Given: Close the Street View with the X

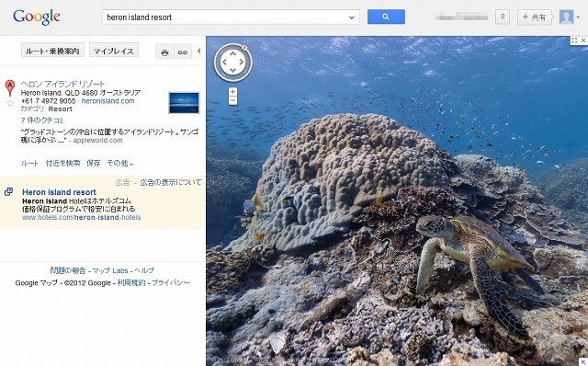Looking at the screenshot, I should click(x=583, y=40).
